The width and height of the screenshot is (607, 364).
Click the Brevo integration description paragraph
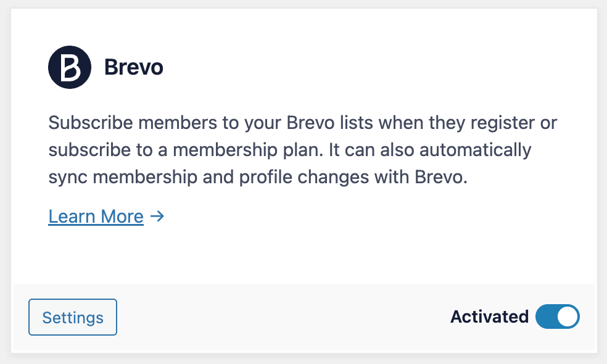pos(302,150)
